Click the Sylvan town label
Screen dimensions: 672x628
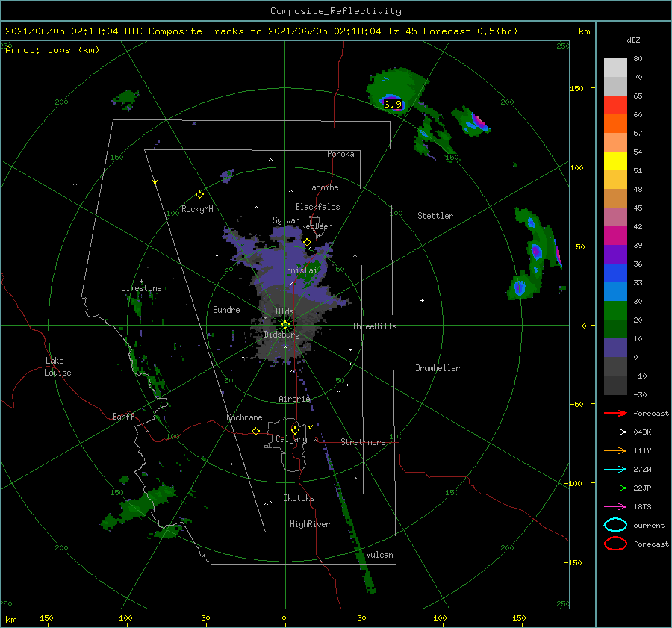pyautogui.click(x=286, y=220)
